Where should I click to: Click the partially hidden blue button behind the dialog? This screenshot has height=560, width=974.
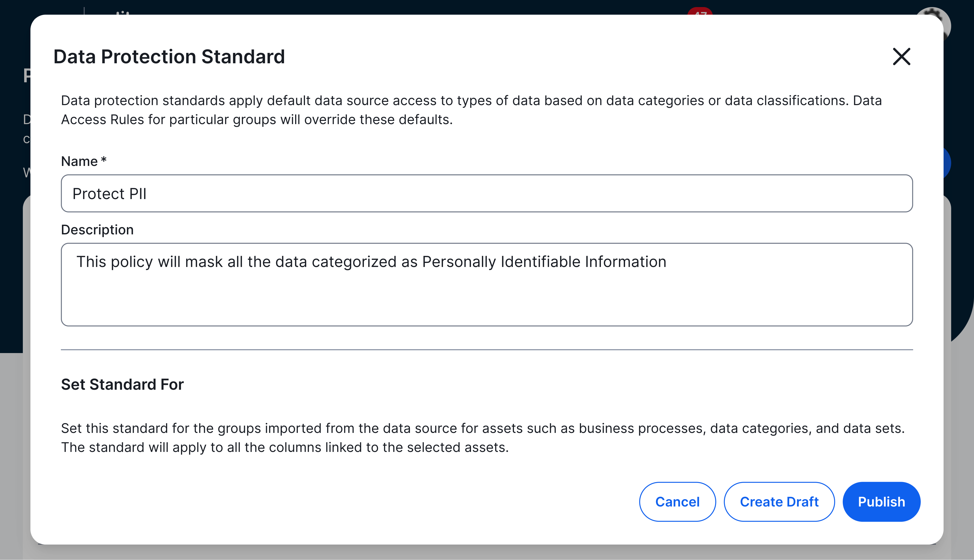click(x=947, y=163)
